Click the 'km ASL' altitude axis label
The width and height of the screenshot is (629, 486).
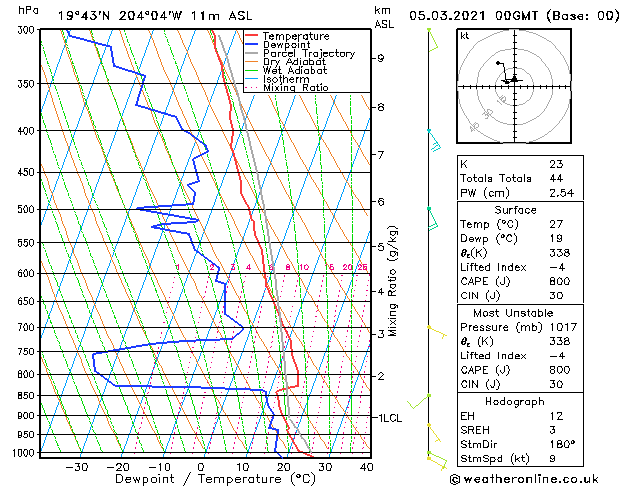click(384, 17)
